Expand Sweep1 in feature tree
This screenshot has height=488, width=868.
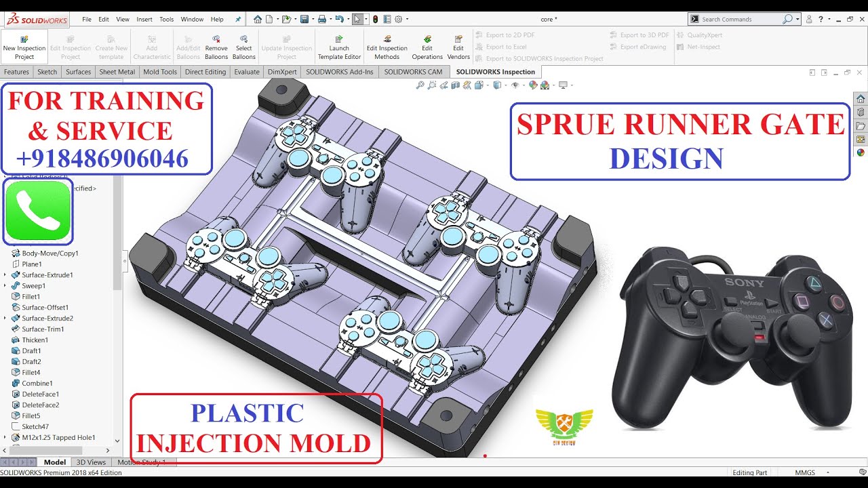tap(5, 286)
